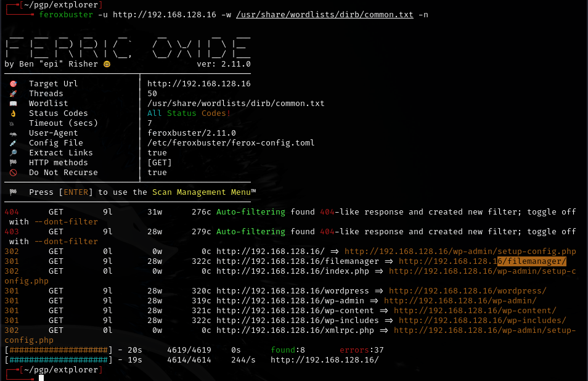Select the Threads rocket icon
This screenshot has height=381, width=588.
pos(14,93)
